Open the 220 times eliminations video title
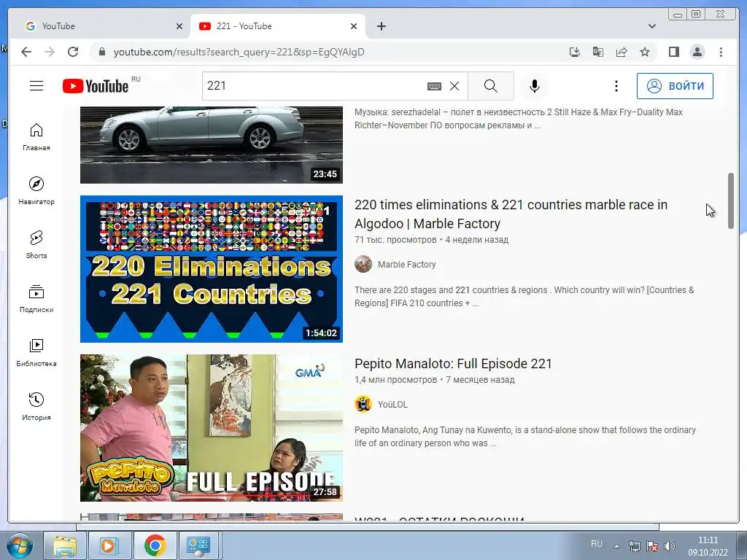 click(511, 214)
